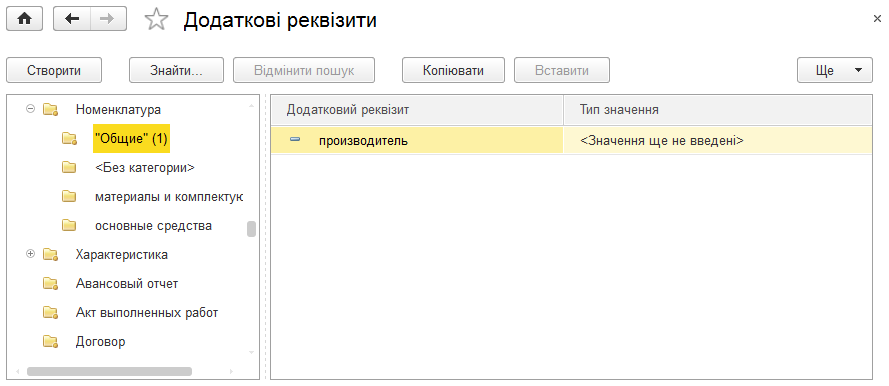Click the tree scroll down arrow

tap(251, 353)
